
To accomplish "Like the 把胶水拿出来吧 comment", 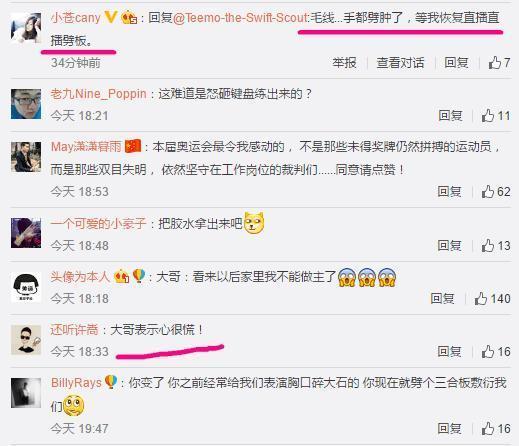I will click(x=496, y=246).
